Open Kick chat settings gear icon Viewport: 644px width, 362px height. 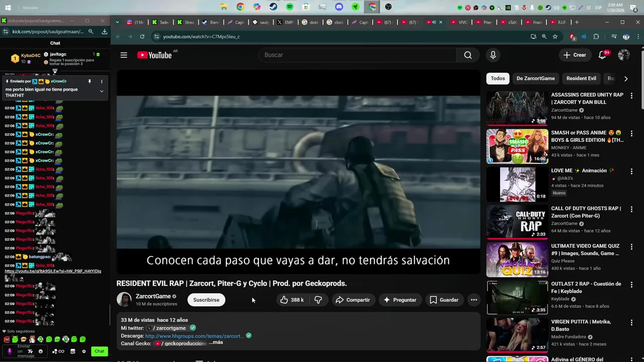[x=84, y=351]
